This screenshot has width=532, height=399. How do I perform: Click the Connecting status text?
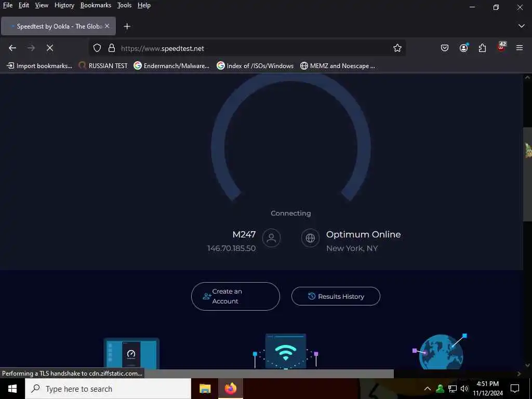(291, 214)
